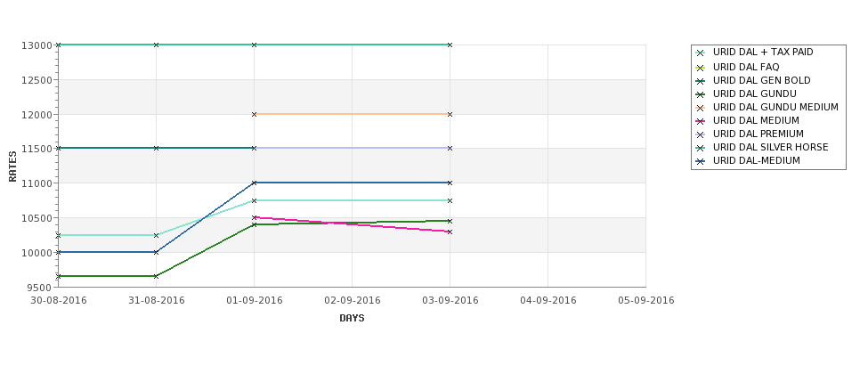Screen dimensions: 868x382
Task: Click the URID DAL SILVER HORSE legend marker
Action: (701, 148)
